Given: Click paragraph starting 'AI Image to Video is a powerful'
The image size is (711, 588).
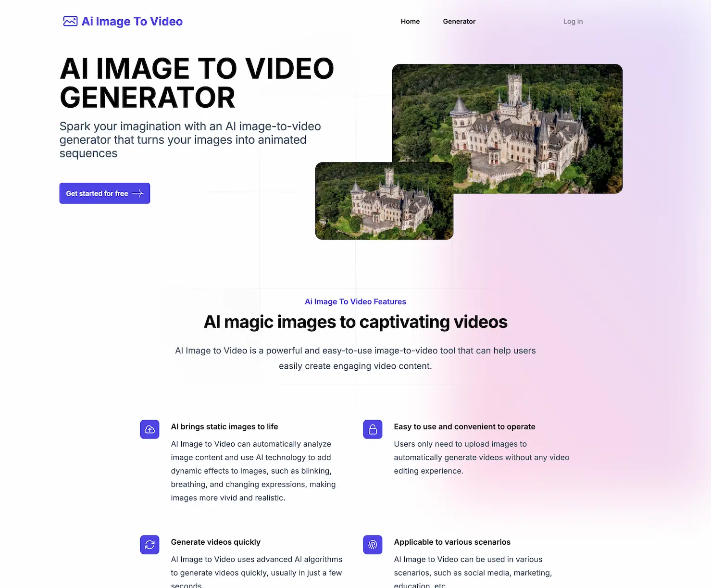Looking at the screenshot, I should [x=355, y=358].
